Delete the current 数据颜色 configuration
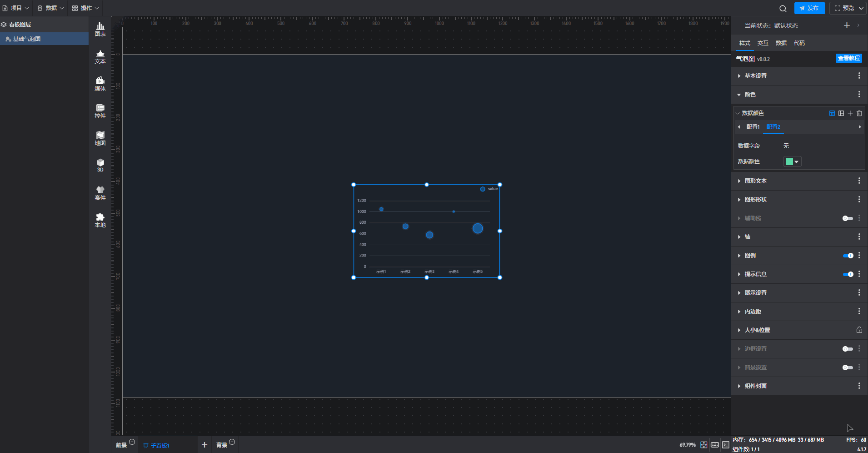This screenshot has height=453, width=868. click(x=859, y=113)
